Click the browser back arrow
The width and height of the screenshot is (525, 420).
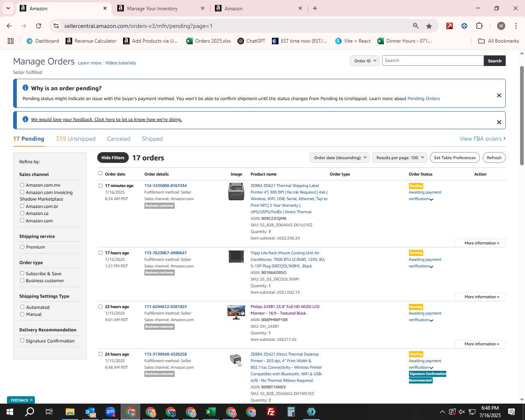tap(9, 26)
